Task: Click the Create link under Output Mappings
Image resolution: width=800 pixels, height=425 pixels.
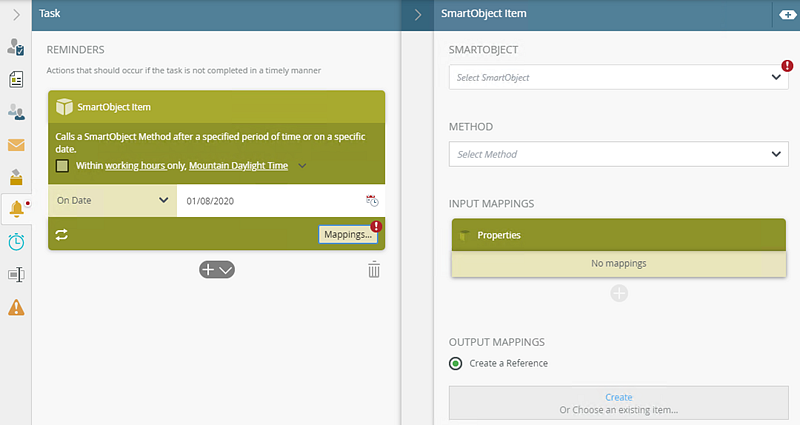Action: pos(618,397)
